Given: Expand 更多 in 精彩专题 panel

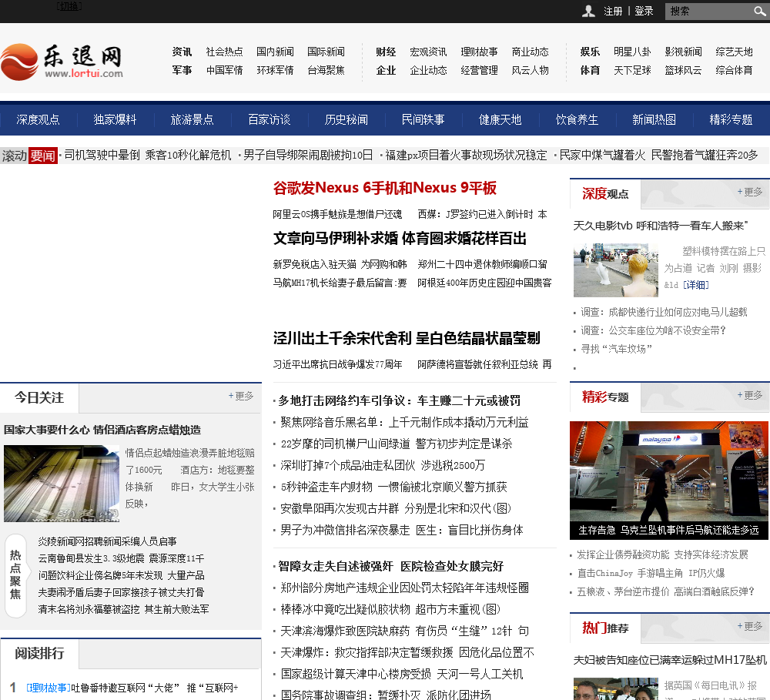Looking at the screenshot, I should 750,395.
